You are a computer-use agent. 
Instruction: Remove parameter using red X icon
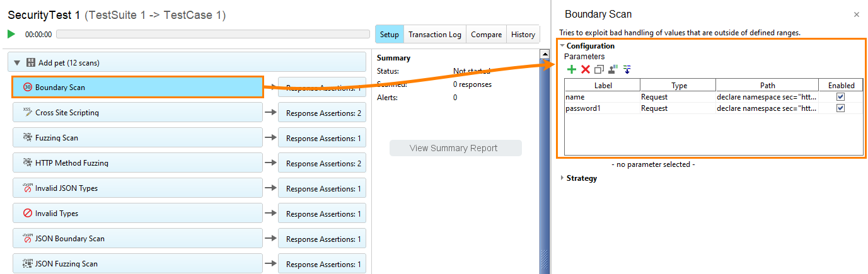click(586, 69)
